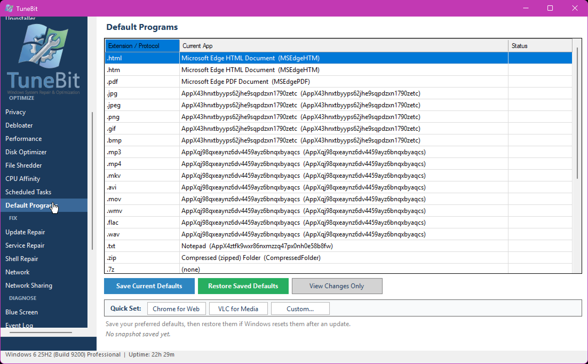The height and width of the screenshot is (364, 588).
Task: Sort by Current App column header
Action: [x=344, y=46]
